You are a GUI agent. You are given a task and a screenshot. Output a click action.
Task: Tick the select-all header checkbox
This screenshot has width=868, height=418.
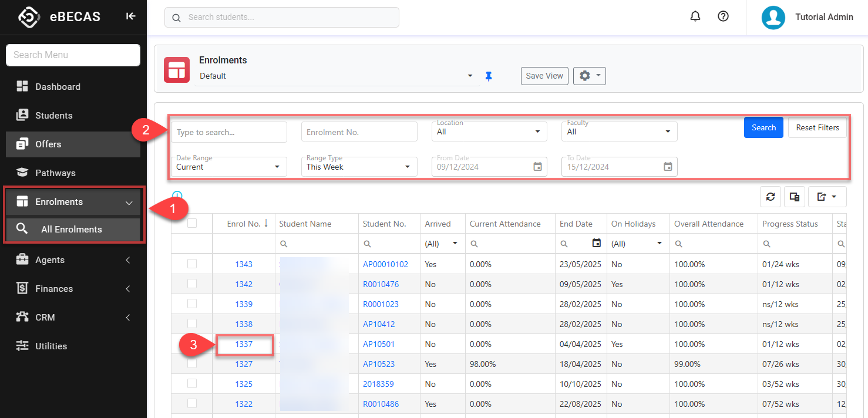(x=192, y=223)
